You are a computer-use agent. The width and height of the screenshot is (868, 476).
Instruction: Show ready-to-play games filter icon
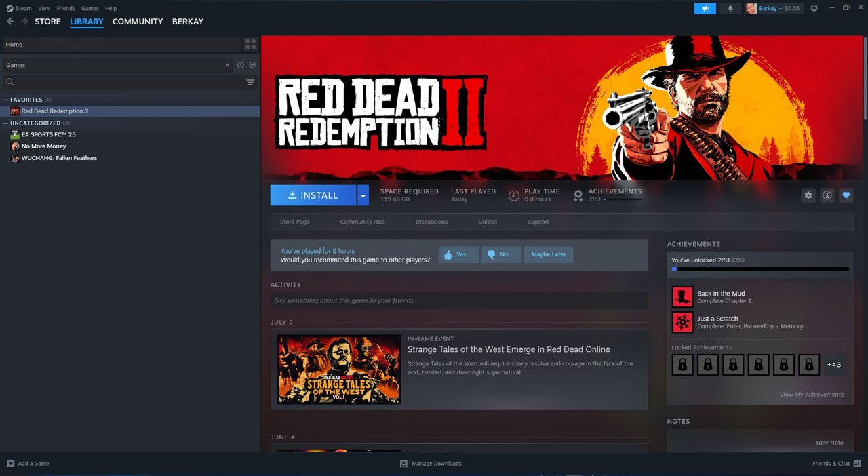[x=252, y=65]
